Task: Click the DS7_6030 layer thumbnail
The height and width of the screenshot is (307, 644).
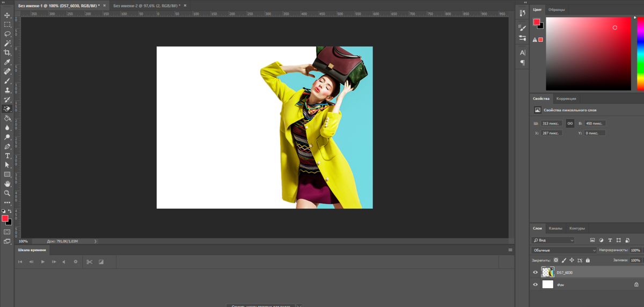Action: click(547, 272)
